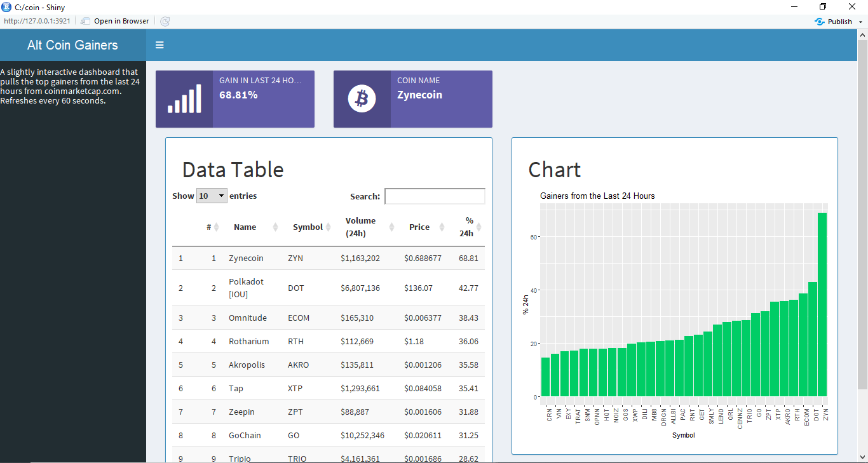
Task: Focus the table Search input field
Action: (435, 196)
